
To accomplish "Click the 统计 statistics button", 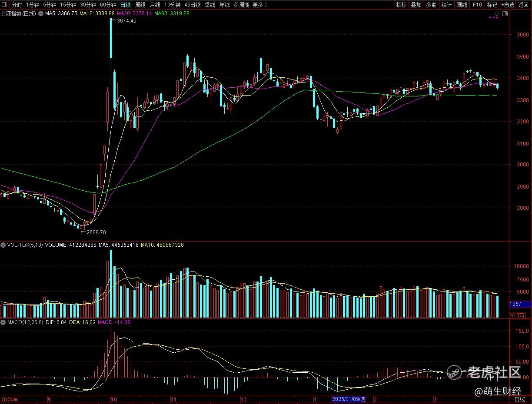I will [x=446, y=5].
